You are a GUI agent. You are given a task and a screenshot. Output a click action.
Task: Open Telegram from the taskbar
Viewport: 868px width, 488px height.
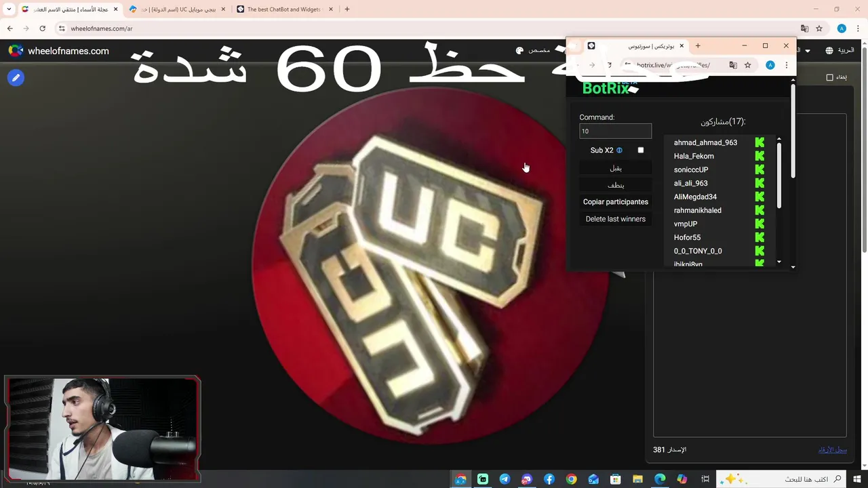click(505, 479)
